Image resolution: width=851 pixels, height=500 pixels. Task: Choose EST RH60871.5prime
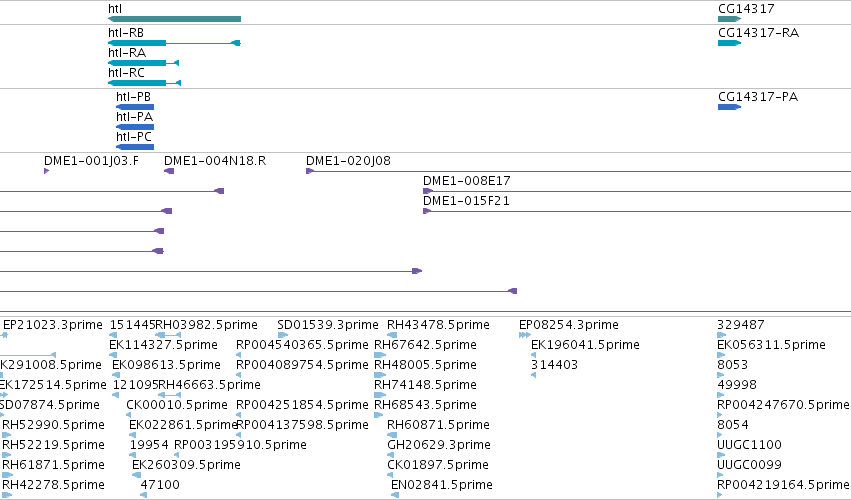(439, 425)
